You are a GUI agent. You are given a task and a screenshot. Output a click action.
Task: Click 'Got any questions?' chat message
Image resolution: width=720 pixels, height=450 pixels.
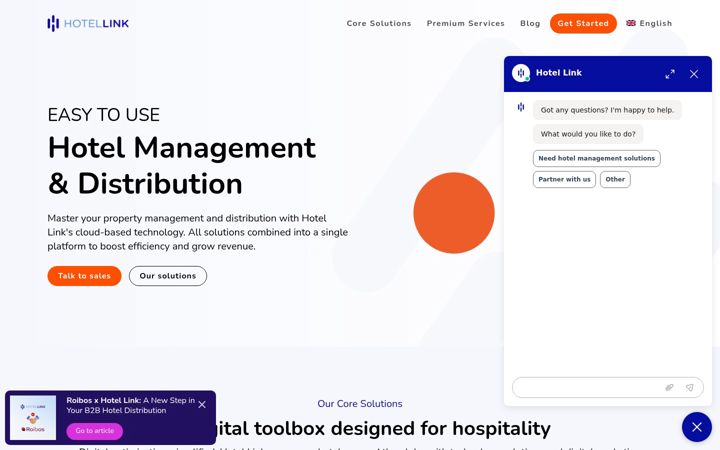[x=607, y=110]
